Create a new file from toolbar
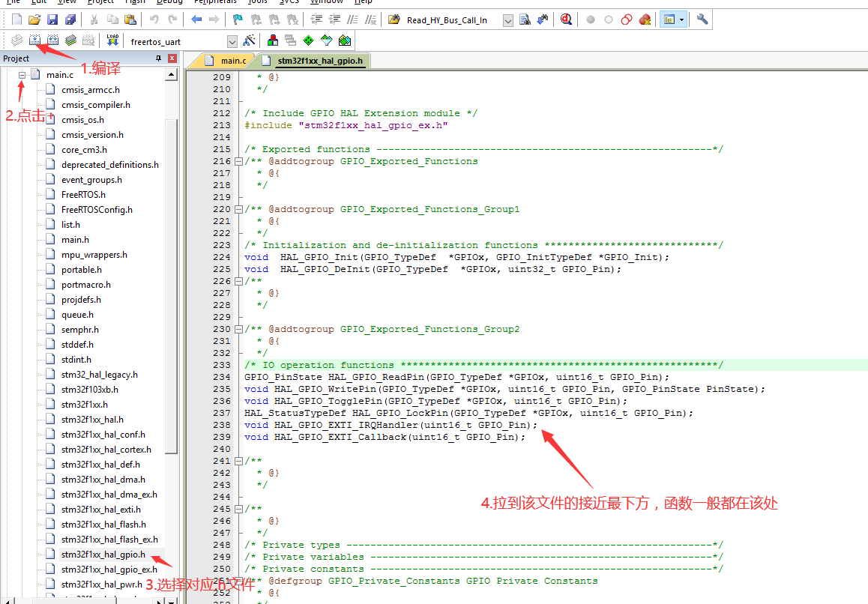 pyautogui.click(x=16, y=20)
